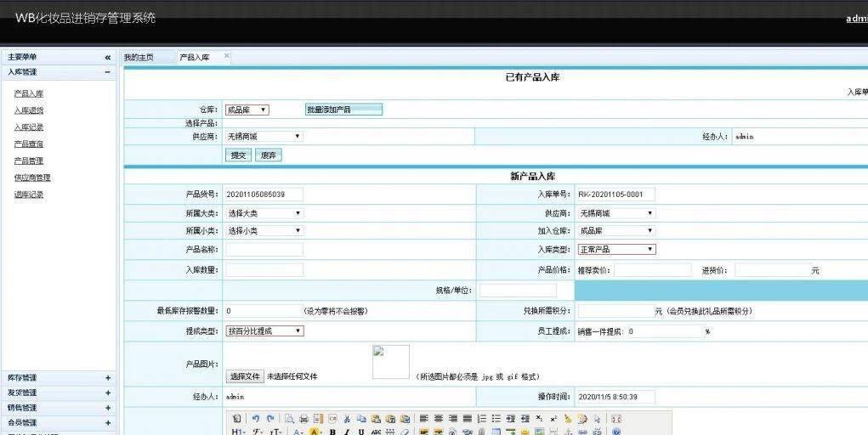Click the Print icon in editor toolbar
868x435 pixels.
tap(304, 419)
